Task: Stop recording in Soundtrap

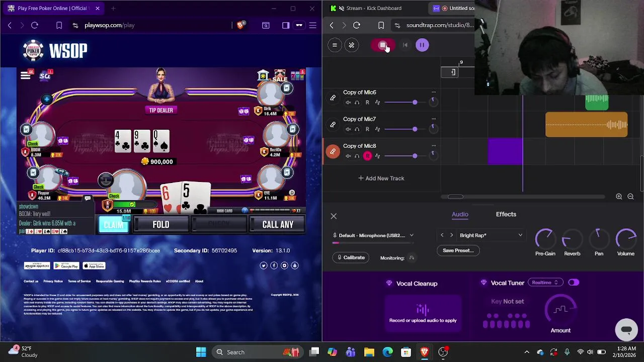Action: [x=383, y=45]
